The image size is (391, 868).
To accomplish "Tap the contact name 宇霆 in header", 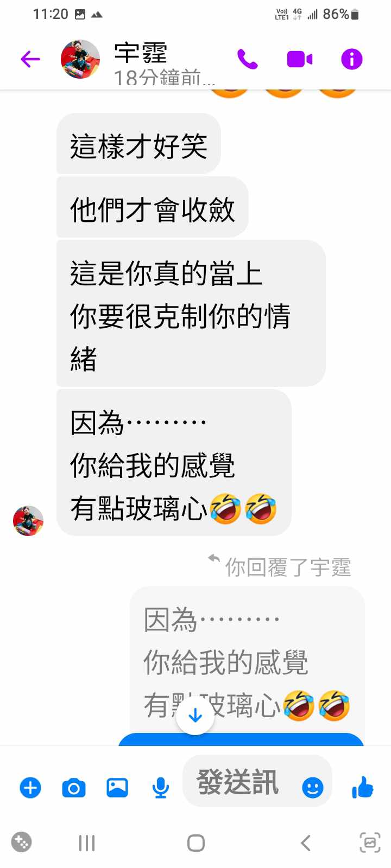I will point(141,53).
